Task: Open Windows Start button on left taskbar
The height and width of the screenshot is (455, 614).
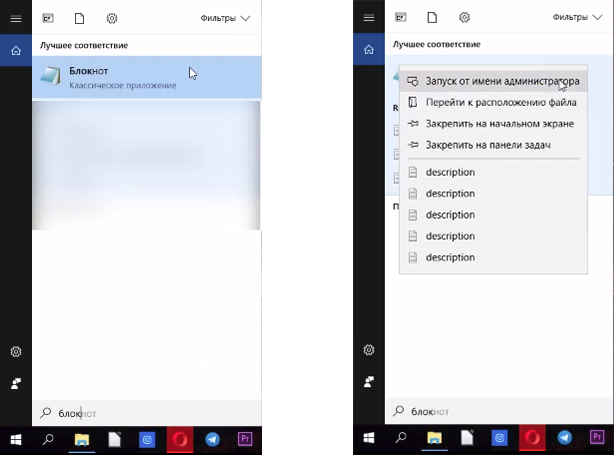Action: coord(16,440)
